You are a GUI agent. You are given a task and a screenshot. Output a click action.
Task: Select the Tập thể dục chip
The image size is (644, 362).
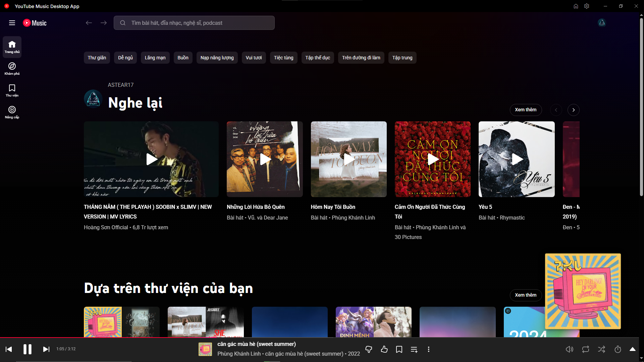point(318,58)
